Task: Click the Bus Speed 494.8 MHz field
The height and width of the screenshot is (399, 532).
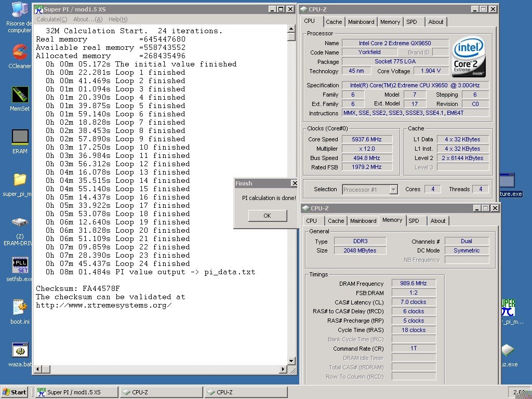Action: (367, 158)
